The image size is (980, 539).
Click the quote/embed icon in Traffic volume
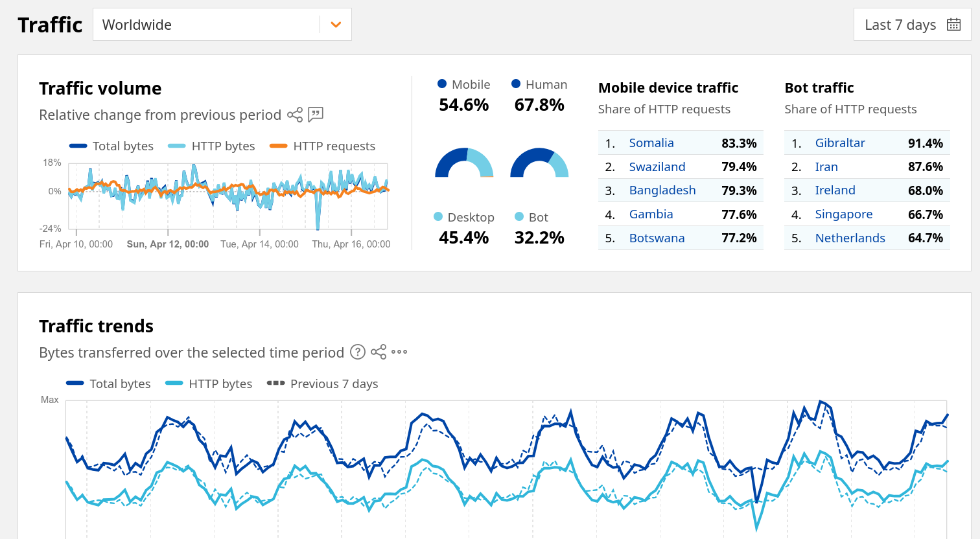pos(316,115)
